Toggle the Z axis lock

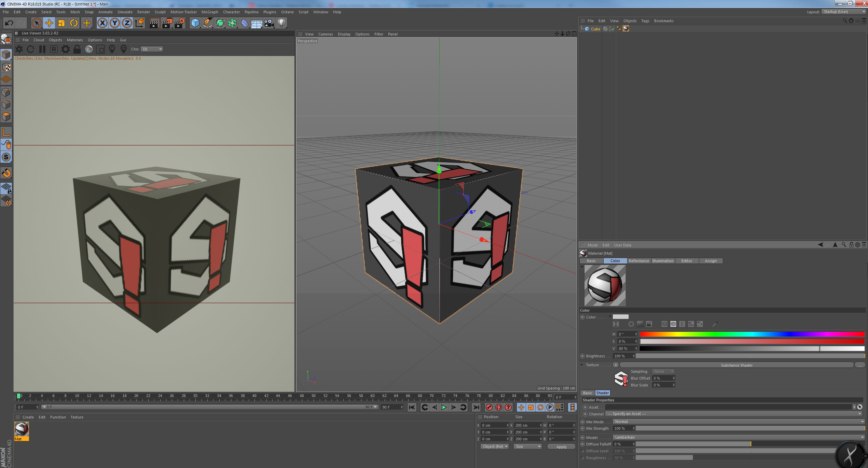pos(127,23)
